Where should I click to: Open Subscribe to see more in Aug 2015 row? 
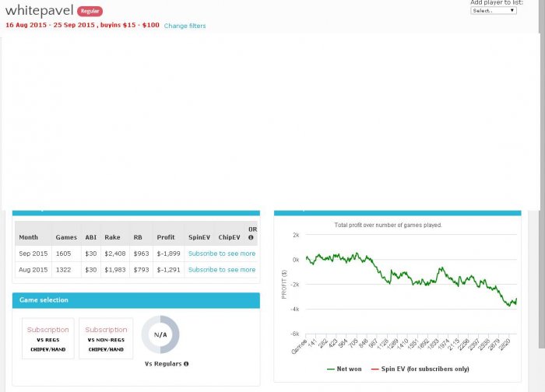coord(222,270)
